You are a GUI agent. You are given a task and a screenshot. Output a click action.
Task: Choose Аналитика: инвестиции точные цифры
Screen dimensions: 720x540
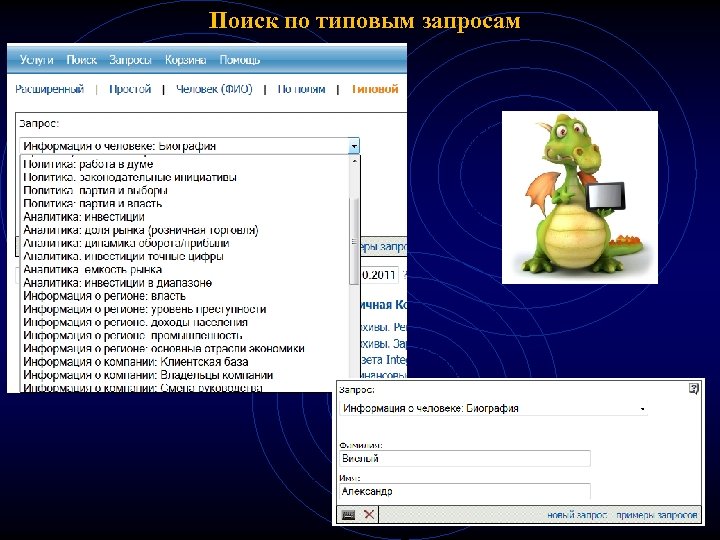(x=124, y=256)
